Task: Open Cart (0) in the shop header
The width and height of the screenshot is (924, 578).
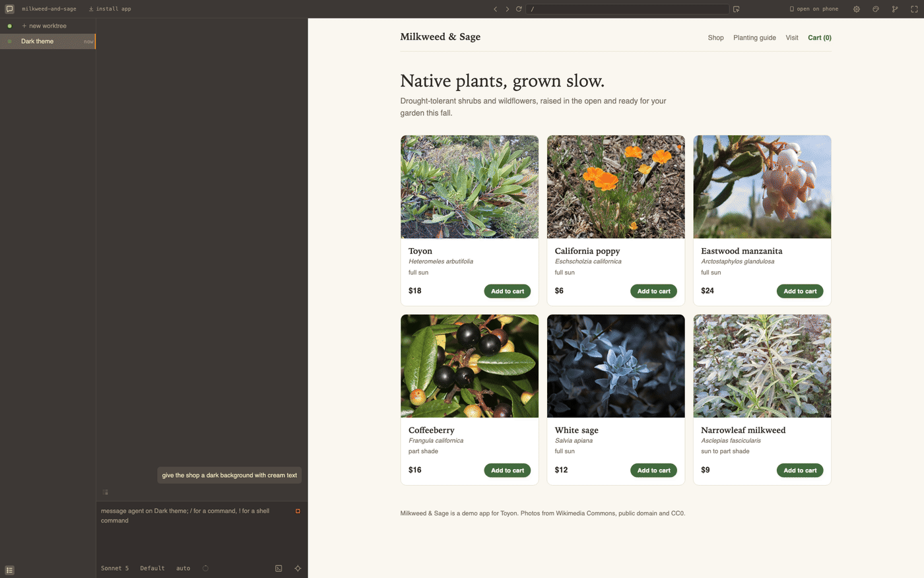Action: point(820,38)
